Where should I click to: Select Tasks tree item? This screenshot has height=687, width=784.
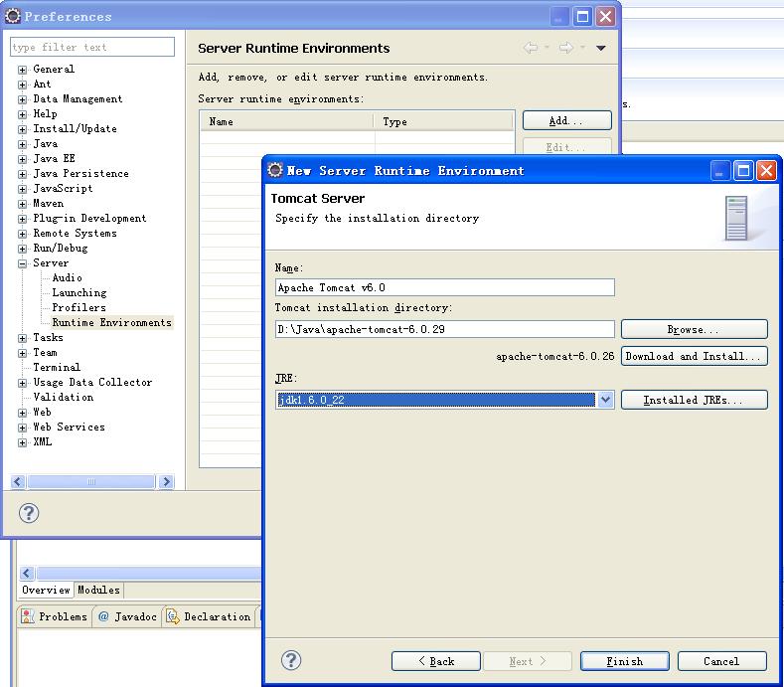point(48,338)
